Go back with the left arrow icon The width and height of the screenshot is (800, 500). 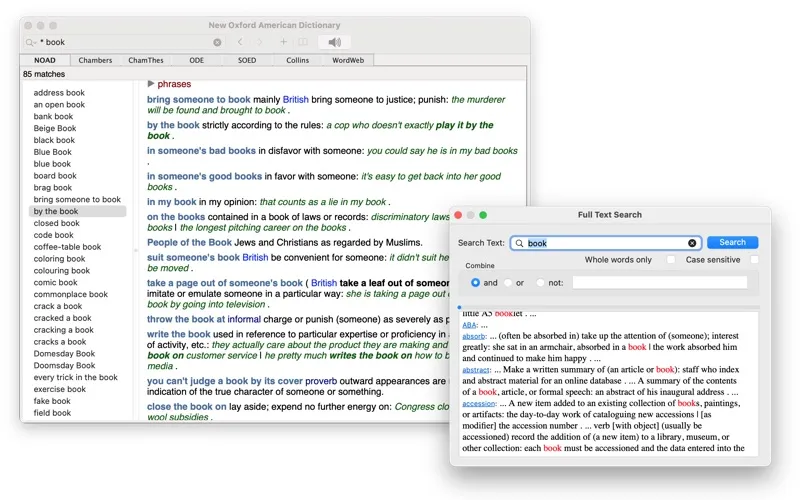[x=240, y=42]
